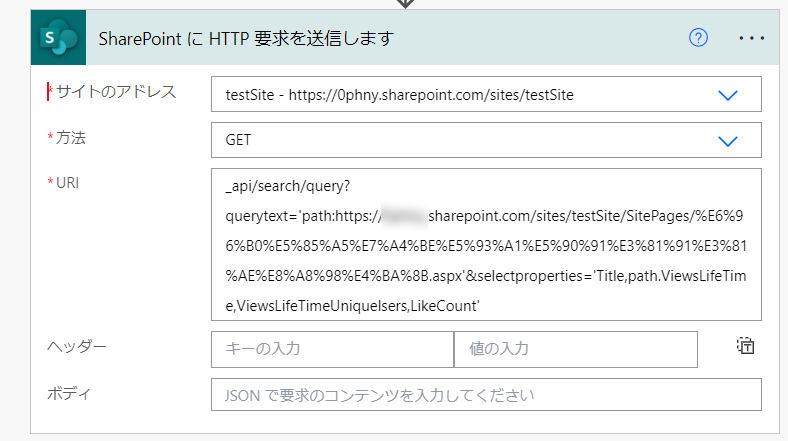Viewport: 788px width, 441px height.
Task: Open the action's three-dots menu
Action: (752, 38)
